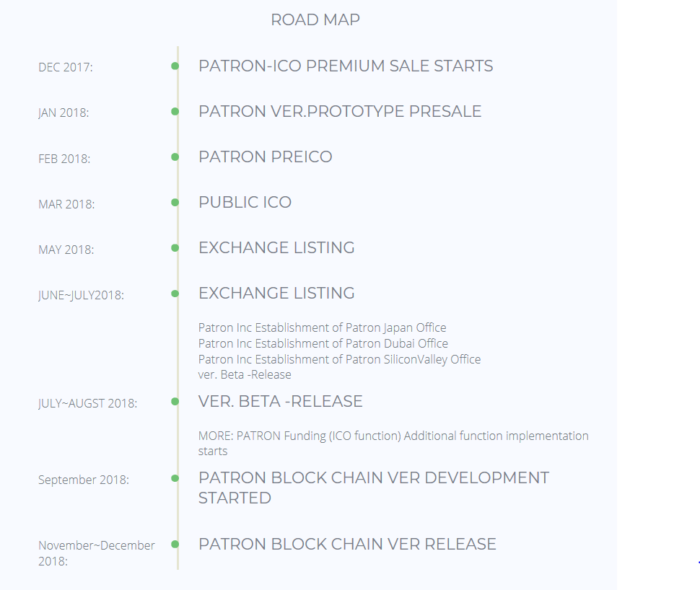700x590 pixels.
Task: Click the VER. BETA -RELEASE title
Action: coord(280,402)
